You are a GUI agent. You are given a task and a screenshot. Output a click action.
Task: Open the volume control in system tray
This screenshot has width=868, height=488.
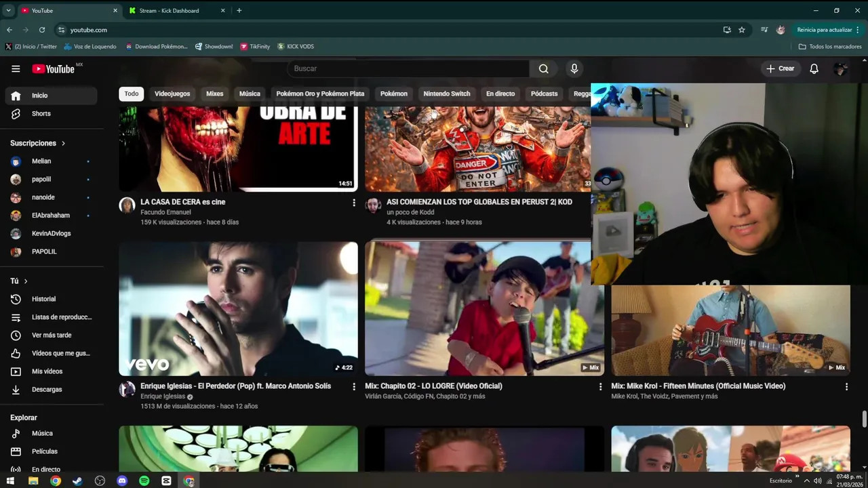coord(818,481)
